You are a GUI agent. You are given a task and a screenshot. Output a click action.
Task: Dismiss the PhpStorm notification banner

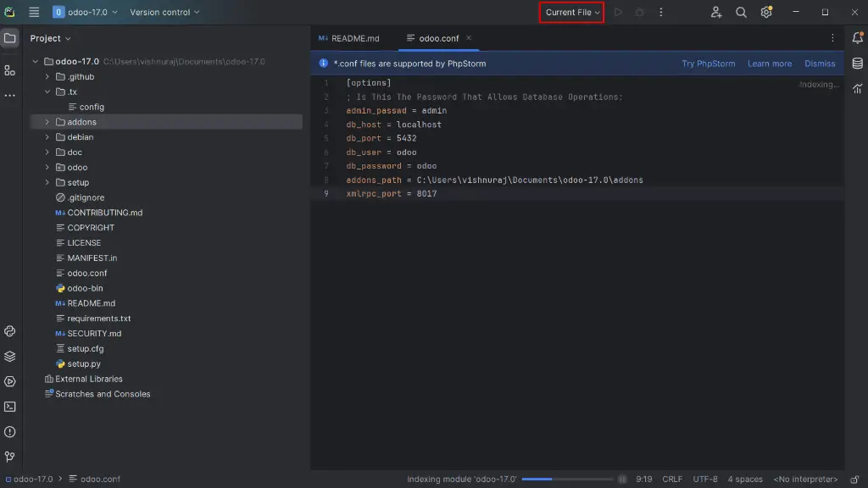pyautogui.click(x=820, y=64)
